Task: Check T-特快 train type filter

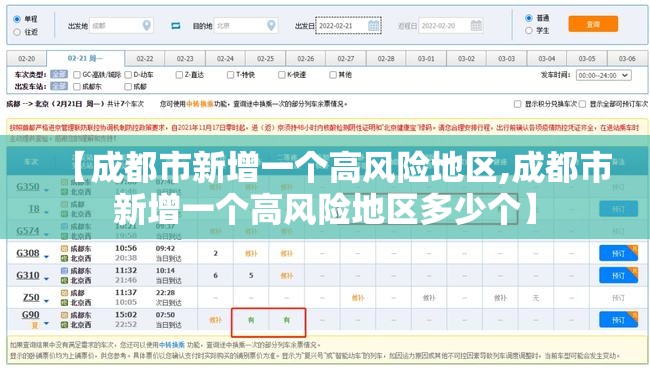Action: pyautogui.click(x=230, y=75)
